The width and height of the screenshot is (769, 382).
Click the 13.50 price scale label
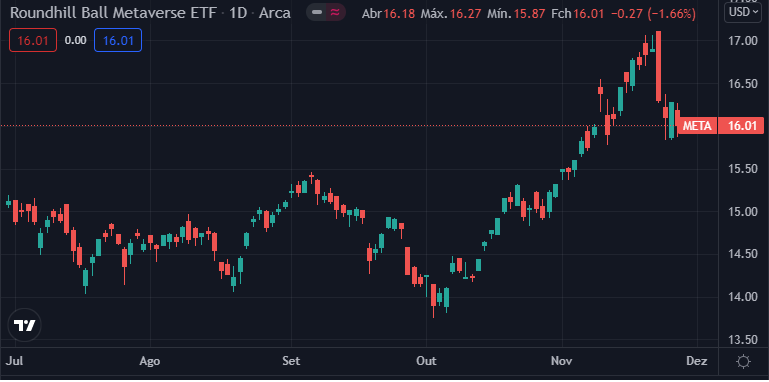coord(743,339)
